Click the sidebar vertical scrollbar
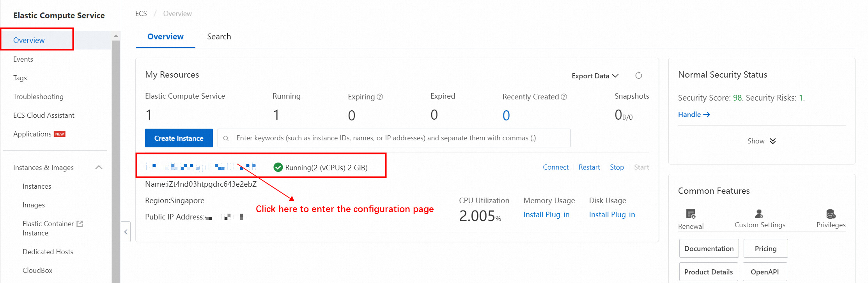The width and height of the screenshot is (868, 283). click(116, 156)
